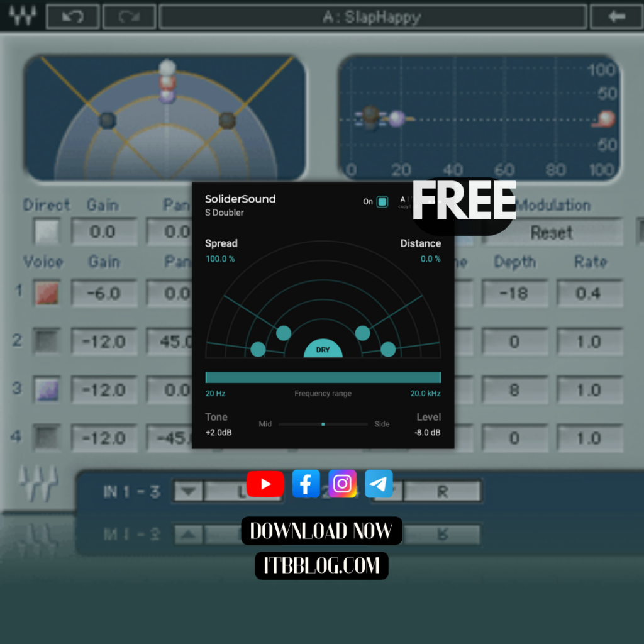Screen dimensions: 644x644
Task: Open the Facebook icon
Action: point(306,484)
